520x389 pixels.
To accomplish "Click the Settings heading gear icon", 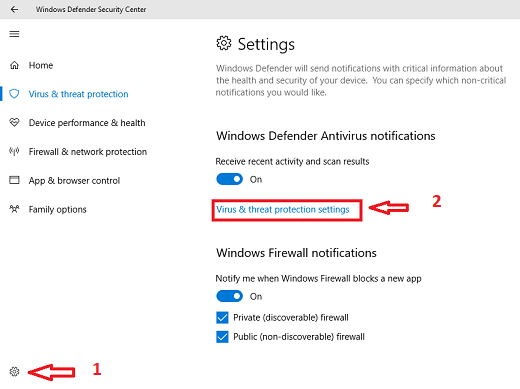I will tap(224, 43).
